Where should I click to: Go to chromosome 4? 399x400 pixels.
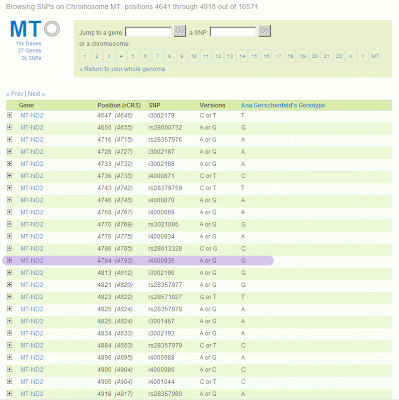[x=121, y=56]
